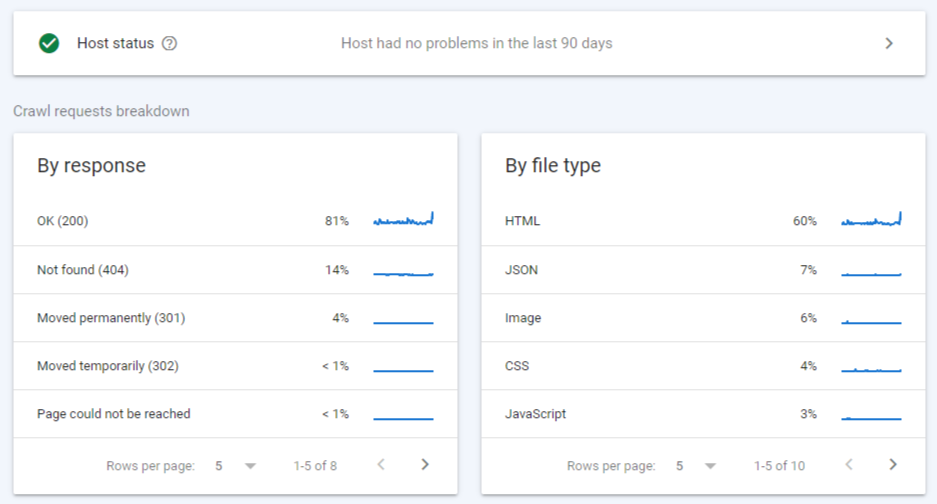Select the JavaScript file type row
The width and height of the screenshot is (937, 504).
(538, 414)
